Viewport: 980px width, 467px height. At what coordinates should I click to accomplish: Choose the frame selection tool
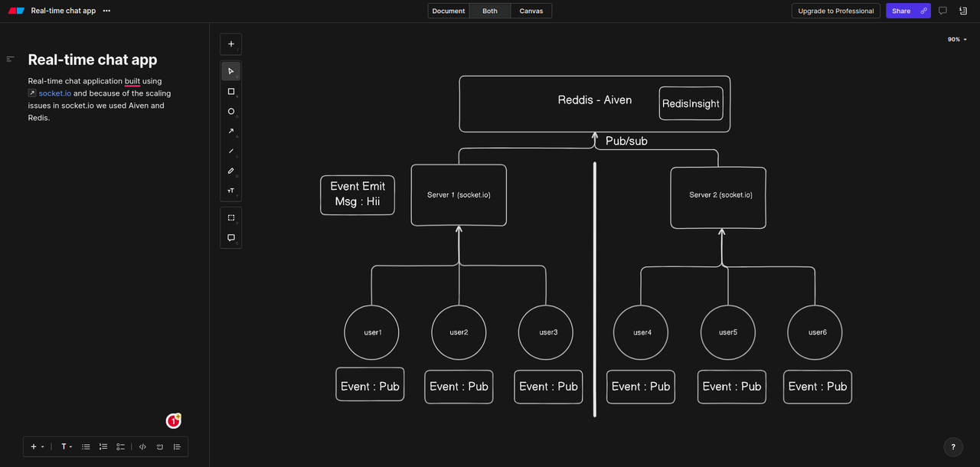pyautogui.click(x=231, y=217)
